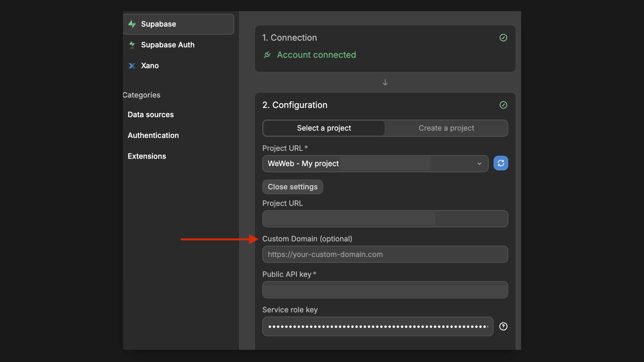Focus the Public API key field
This screenshot has height=362, width=644.
tap(385, 290)
